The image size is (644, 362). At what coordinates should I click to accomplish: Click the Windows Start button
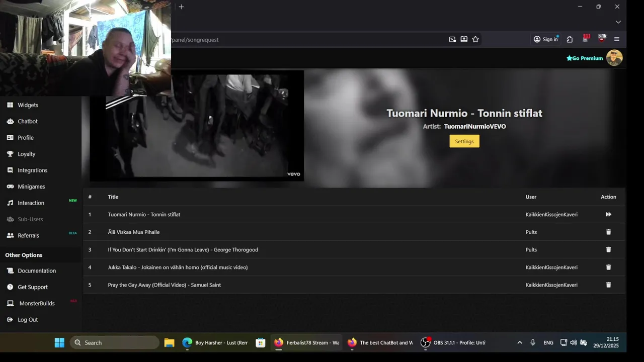pos(59,342)
